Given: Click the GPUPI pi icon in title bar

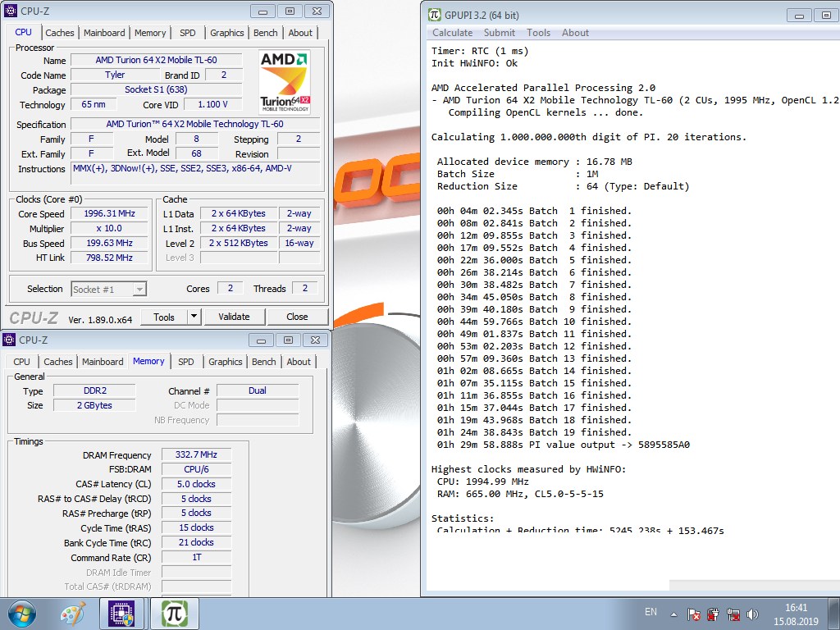Looking at the screenshot, I should (435, 15).
